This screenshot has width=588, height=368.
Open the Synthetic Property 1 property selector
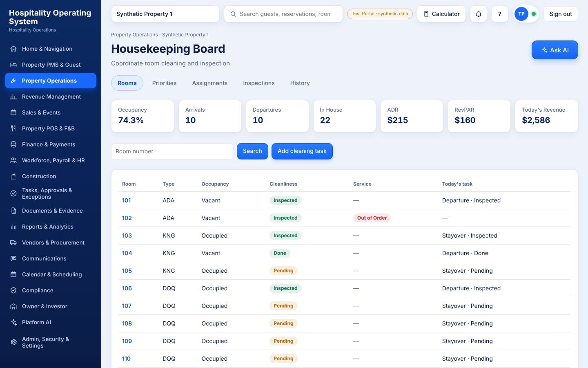pyautogui.click(x=165, y=14)
